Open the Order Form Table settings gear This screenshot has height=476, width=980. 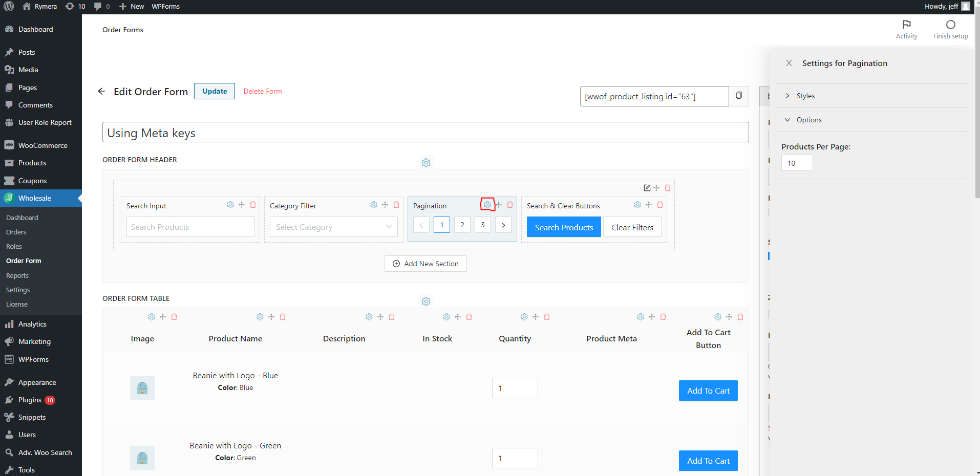[425, 301]
